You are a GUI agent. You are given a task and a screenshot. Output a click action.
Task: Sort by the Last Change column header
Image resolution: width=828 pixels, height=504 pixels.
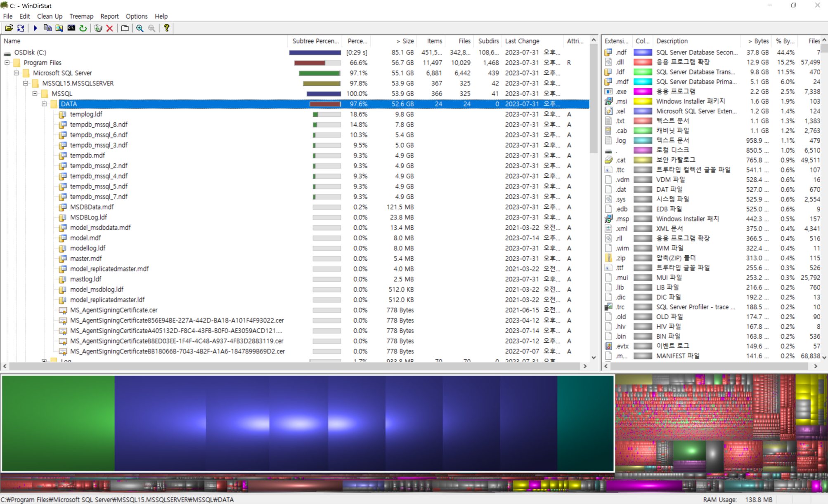coord(522,41)
